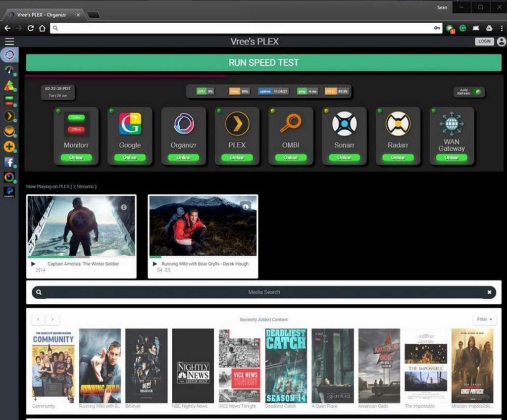
Task: Click play icon beside Running Wild title
Action: [155, 264]
